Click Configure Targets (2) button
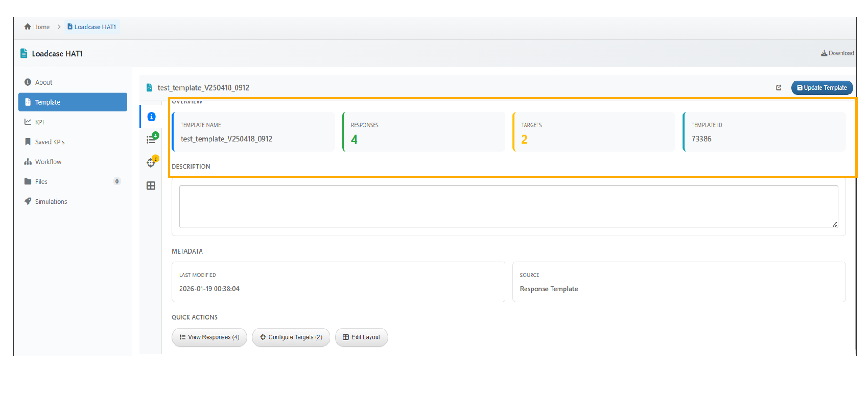Image resolution: width=868 pixels, height=410 pixels. (x=291, y=337)
